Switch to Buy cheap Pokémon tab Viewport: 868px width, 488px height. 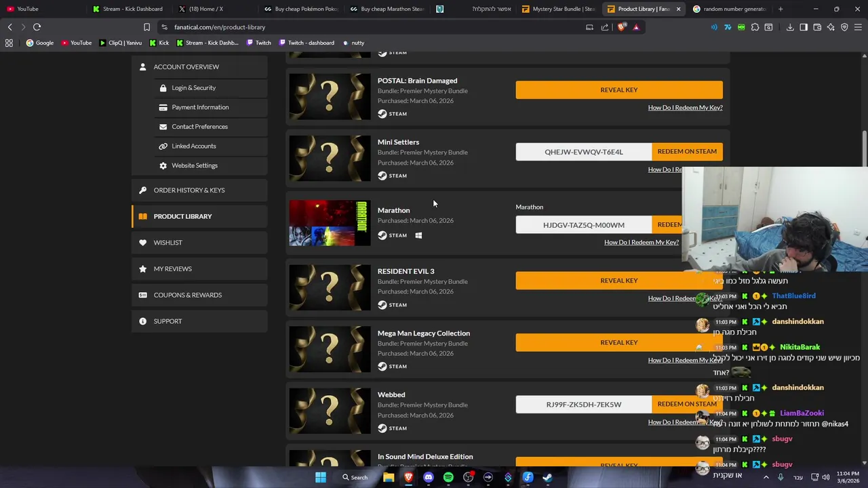pyautogui.click(x=301, y=9)
